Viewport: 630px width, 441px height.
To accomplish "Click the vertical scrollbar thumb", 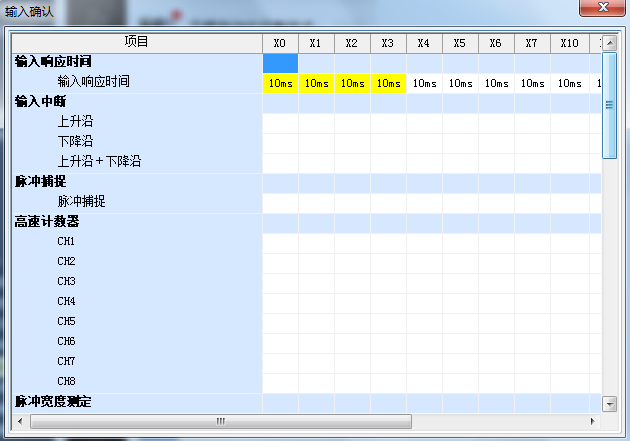I will click(609, 103).
